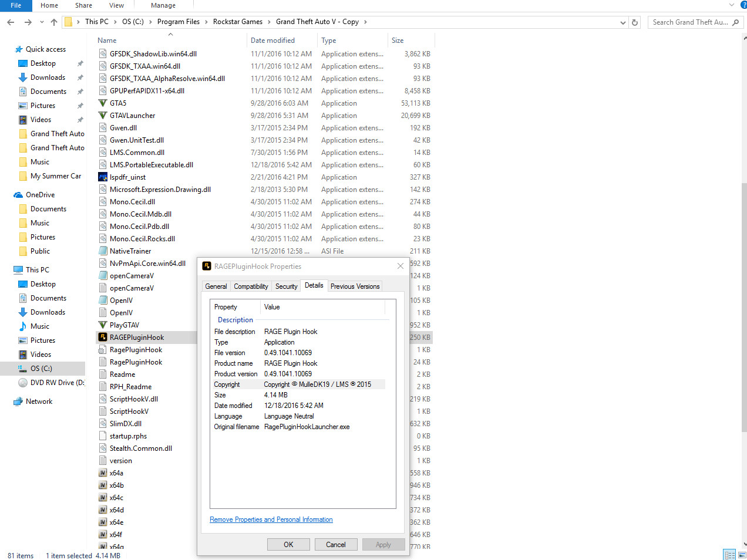Open the View ribbon tab
Viewport: 747px width, 560px height.
click(116, 5)
